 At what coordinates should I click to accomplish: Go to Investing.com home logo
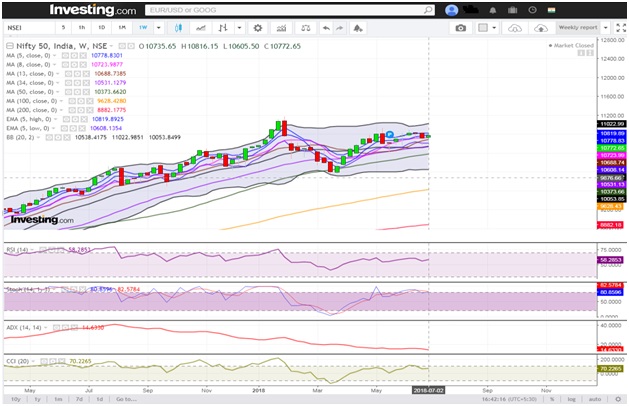(93, 10)
